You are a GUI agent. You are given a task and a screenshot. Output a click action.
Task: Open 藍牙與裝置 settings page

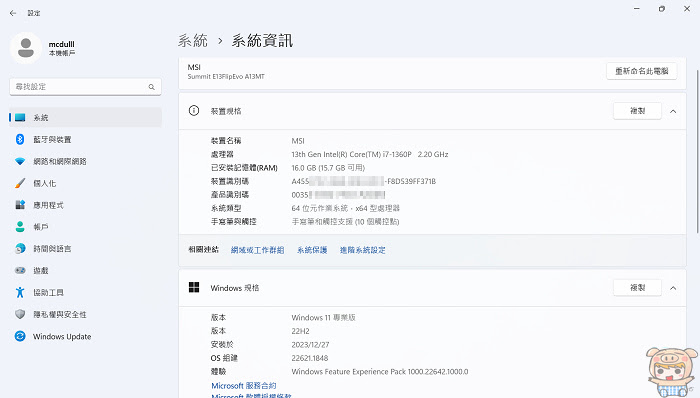(x=85, y=139)
